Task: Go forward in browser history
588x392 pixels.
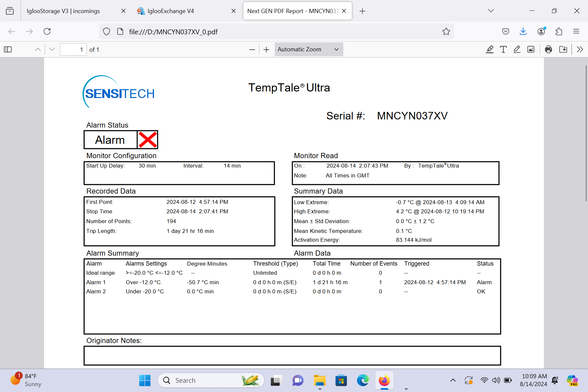Action: (29, 31)
